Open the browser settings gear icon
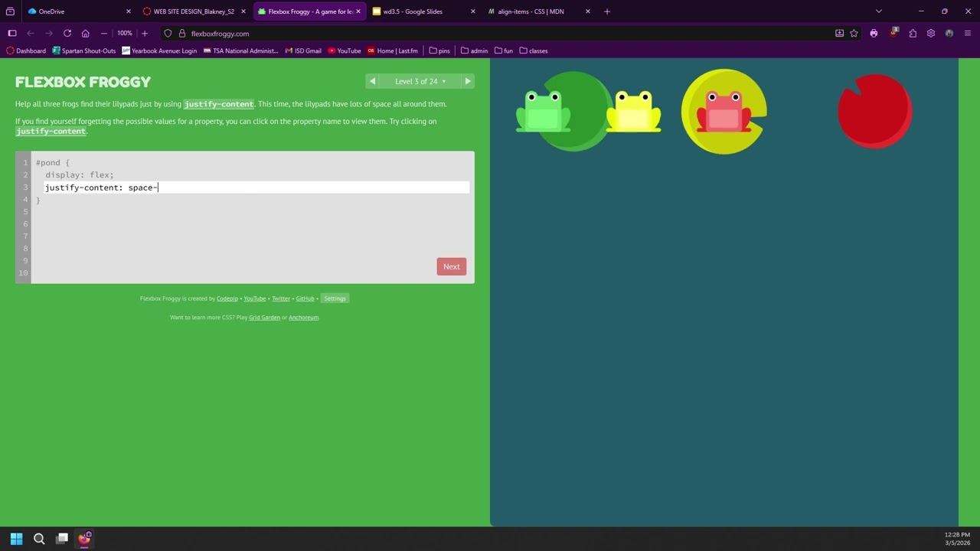 pos(931,34)
